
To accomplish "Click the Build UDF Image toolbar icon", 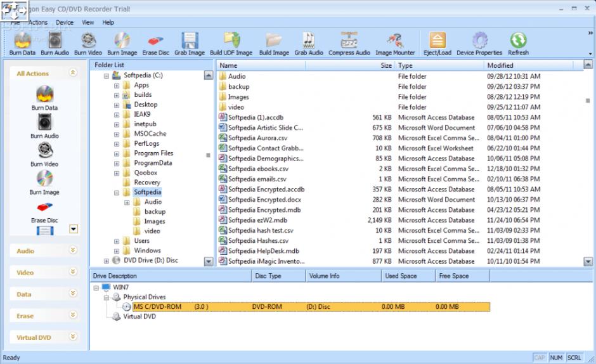I will (x=231, y=43).
